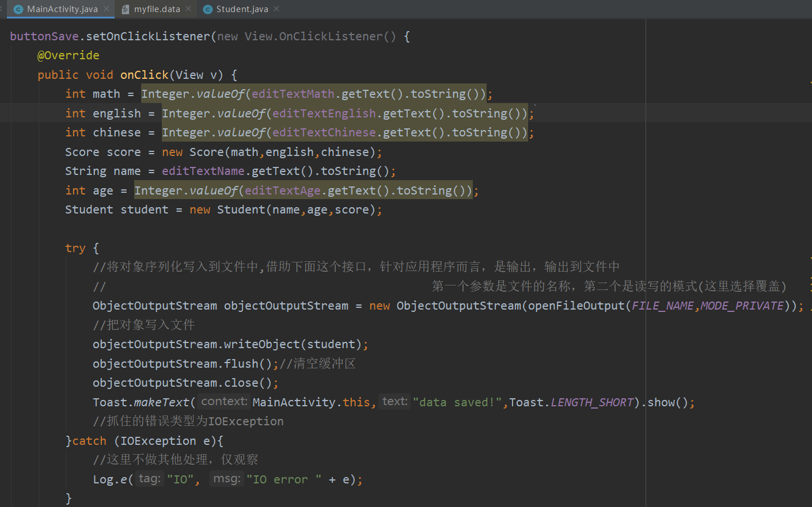Click openFileOutput method call
Image resolution: width=812 pixels, height=507 pixels.
pos(576,306)
